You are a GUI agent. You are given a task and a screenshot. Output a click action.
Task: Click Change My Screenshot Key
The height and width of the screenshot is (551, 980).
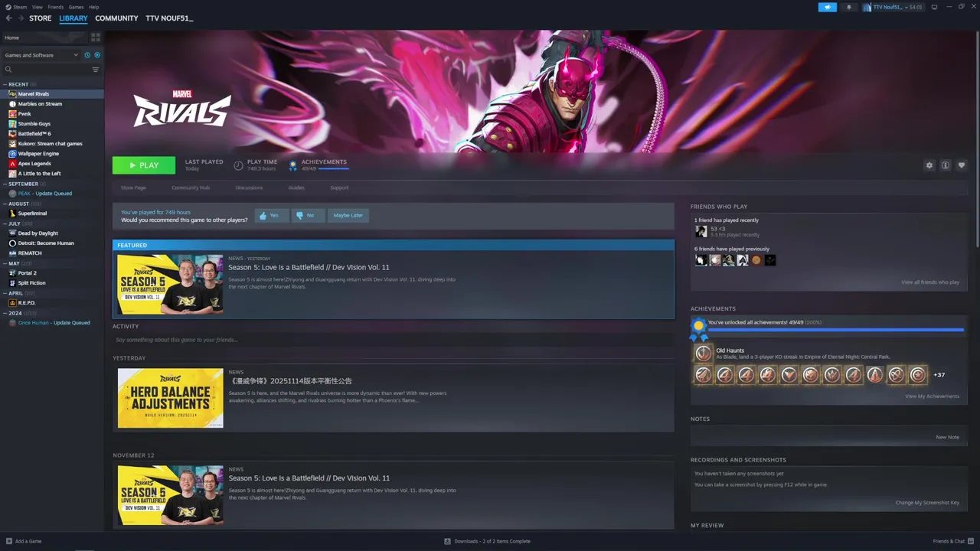click(x=927, y=503)
